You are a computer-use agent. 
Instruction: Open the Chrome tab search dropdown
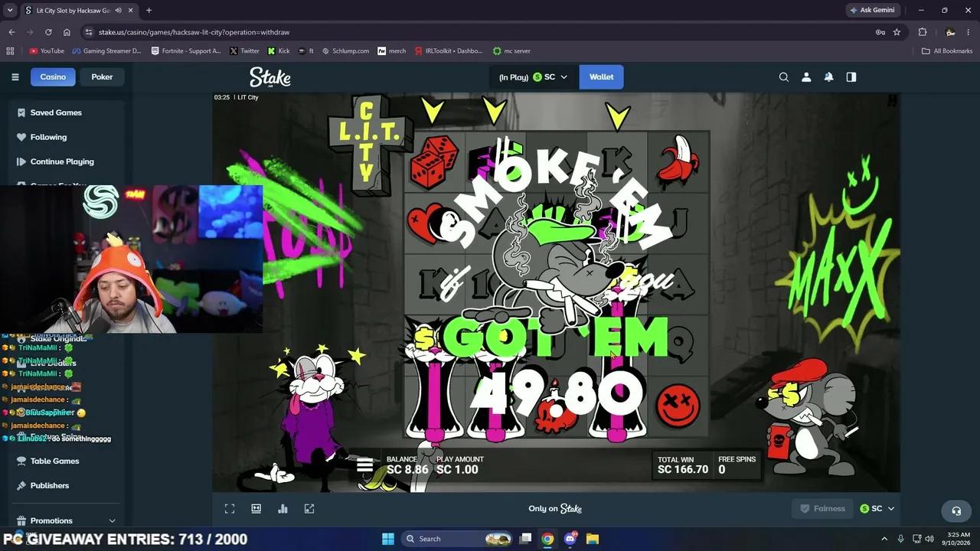click(x=10, y=10)
